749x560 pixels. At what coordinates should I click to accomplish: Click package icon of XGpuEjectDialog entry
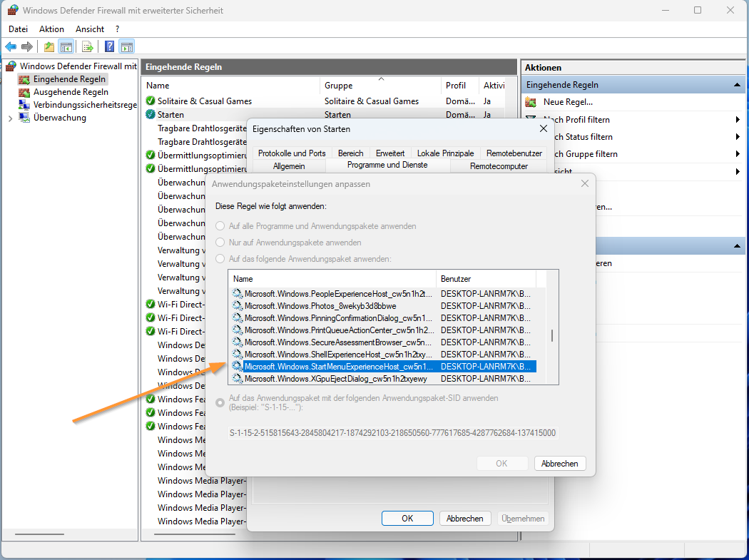point(238,379)
